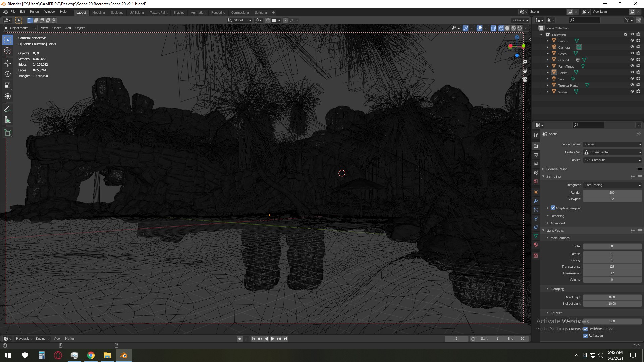Switch to Sculpting workspace tab
The image size is (644, 362).
point(117,13)
